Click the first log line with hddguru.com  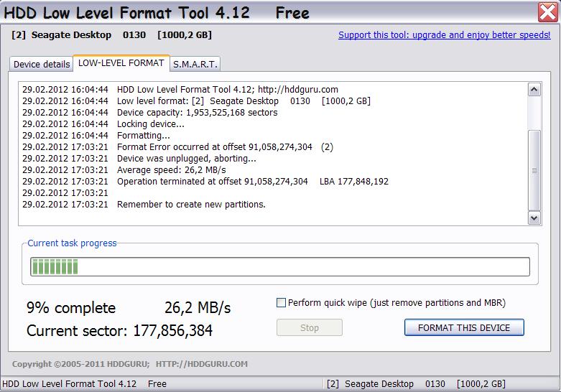point(180,90)
